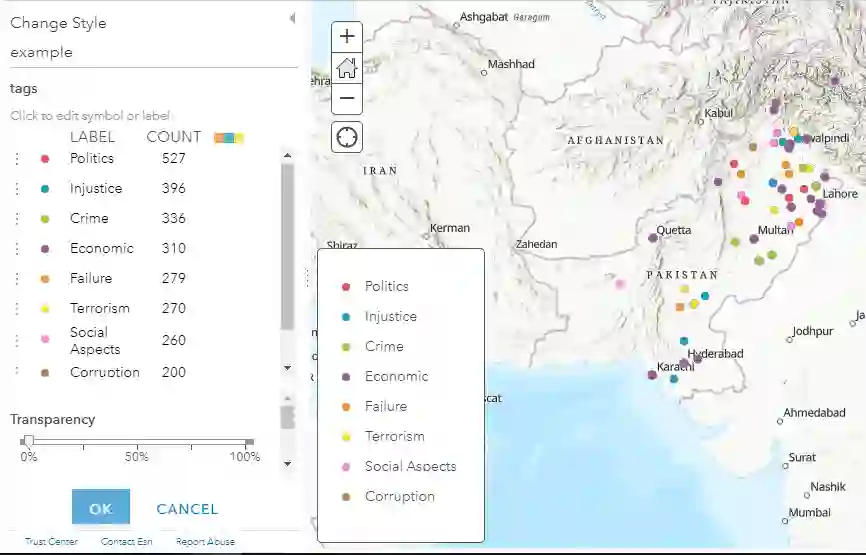Find my location on the map
The width and height of the screenshot is (866, 555).
(x=347, y=137)
